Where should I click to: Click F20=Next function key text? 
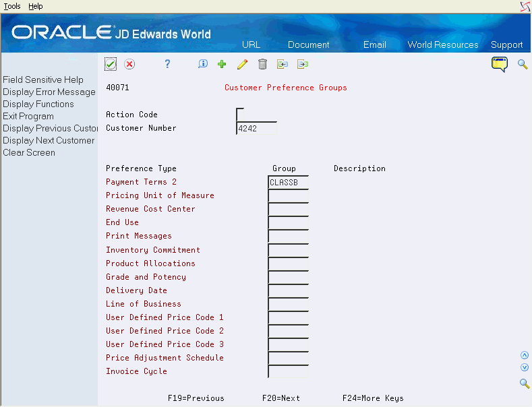[281, 398]
